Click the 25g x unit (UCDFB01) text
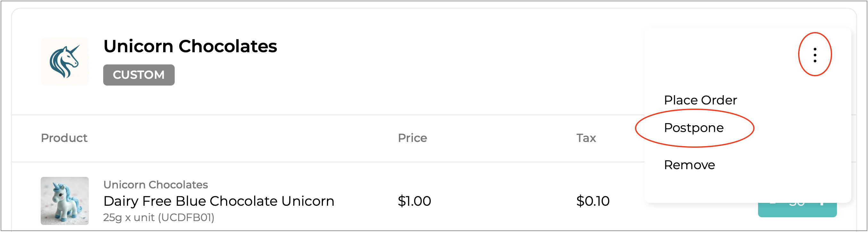The image size is (868, 232). (x=158, y=218)
